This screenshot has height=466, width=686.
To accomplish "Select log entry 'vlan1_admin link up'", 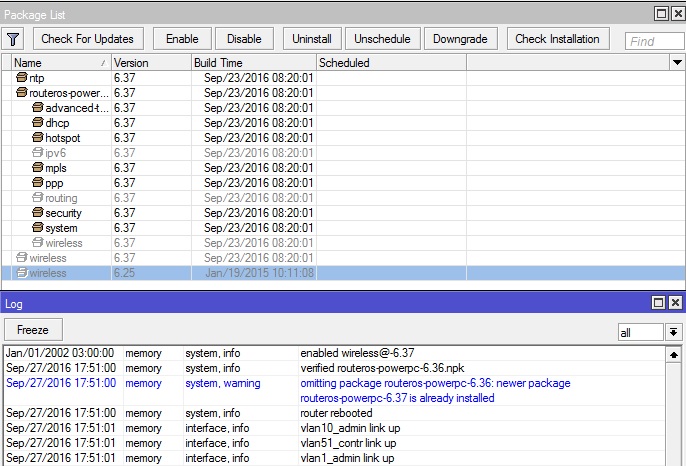I will click(347, 458).
